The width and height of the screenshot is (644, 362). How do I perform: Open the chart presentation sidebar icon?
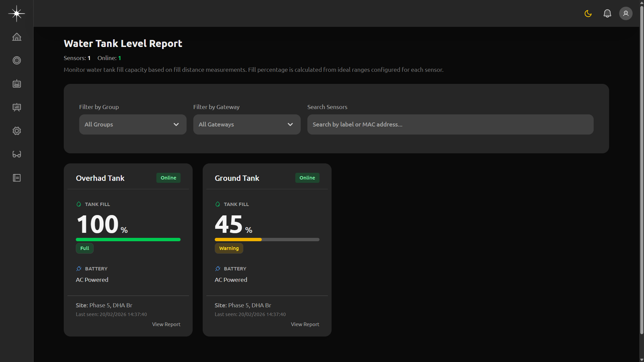click(16, 107)
